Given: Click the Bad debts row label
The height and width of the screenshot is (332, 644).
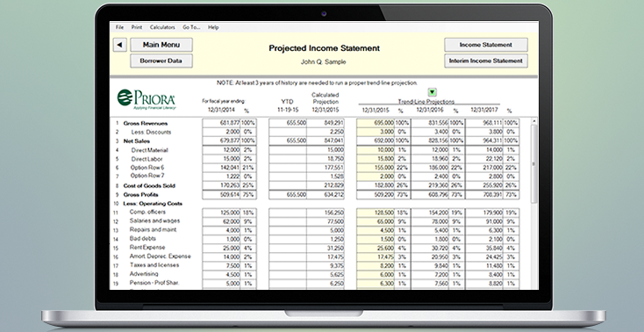Looking at the screenshot, I should click(x=142, y=239).
